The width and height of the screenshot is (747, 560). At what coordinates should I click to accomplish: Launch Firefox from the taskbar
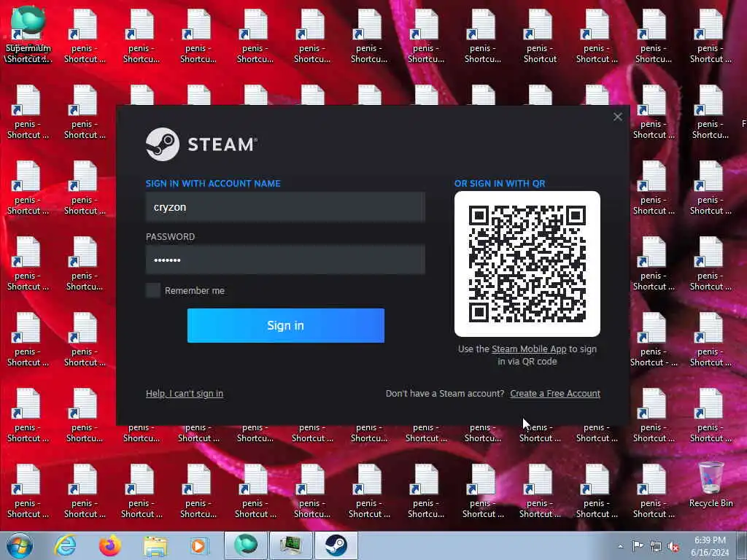click(110, 545)
